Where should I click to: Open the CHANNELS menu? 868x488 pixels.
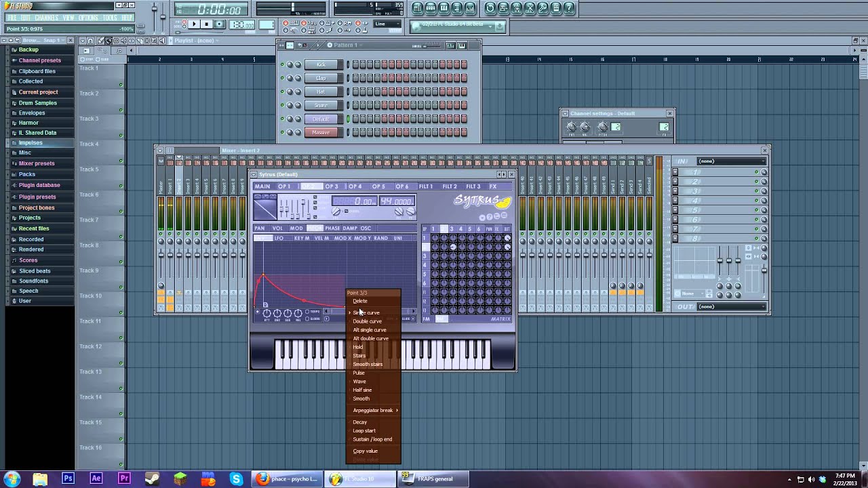tap(46, 18)
